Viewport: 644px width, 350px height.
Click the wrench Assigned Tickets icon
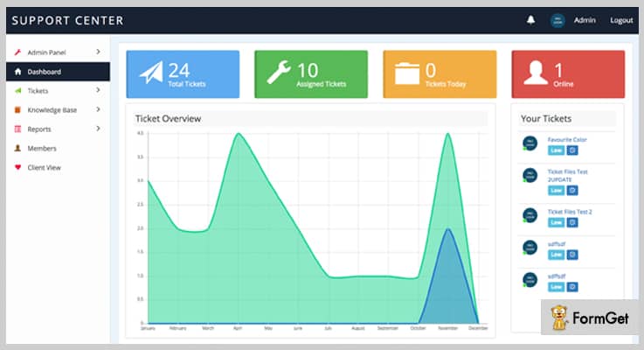(279, 73)
